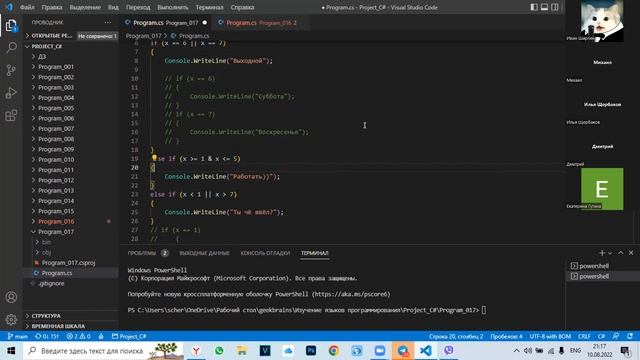Image resolution: width=640 pixels, height=360 pixels.
Task: Open the Accounts menu icon
Action: tap(11, 297)
